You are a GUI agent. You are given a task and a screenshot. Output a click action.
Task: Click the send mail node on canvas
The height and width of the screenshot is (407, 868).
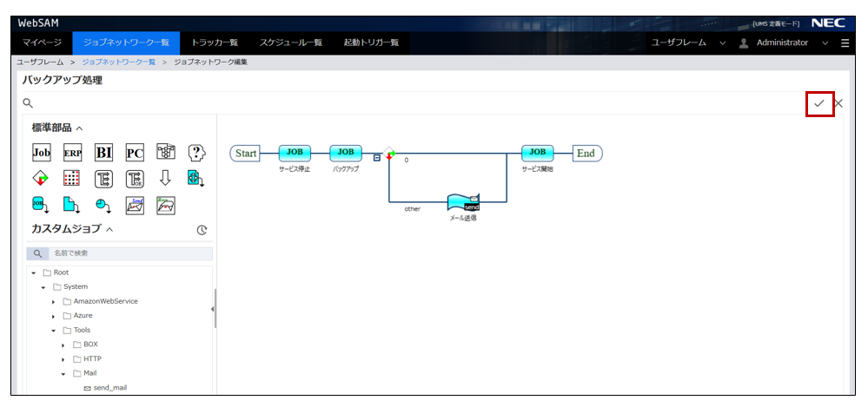click(x=462, y=203)
